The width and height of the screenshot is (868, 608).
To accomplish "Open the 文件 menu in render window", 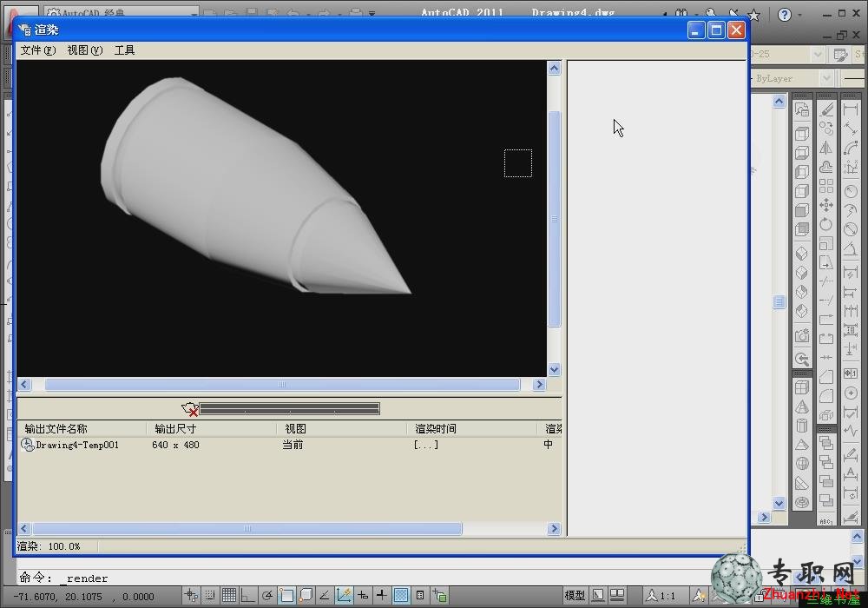I will click(37, 50).
